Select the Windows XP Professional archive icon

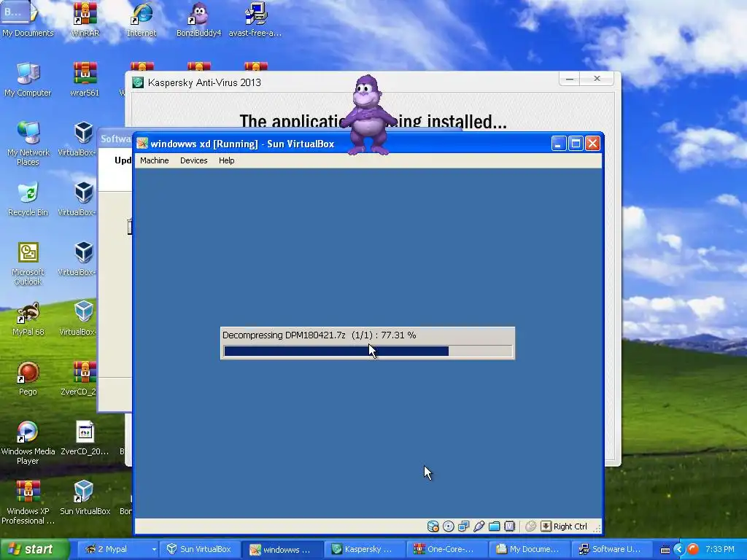tap(28, 502)
